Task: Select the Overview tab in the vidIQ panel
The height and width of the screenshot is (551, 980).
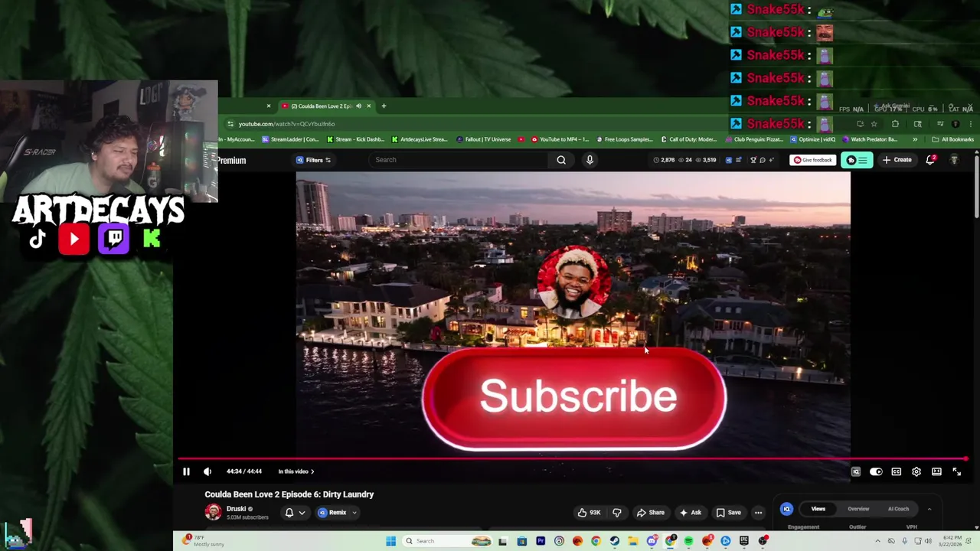Action: pos(858,509)
